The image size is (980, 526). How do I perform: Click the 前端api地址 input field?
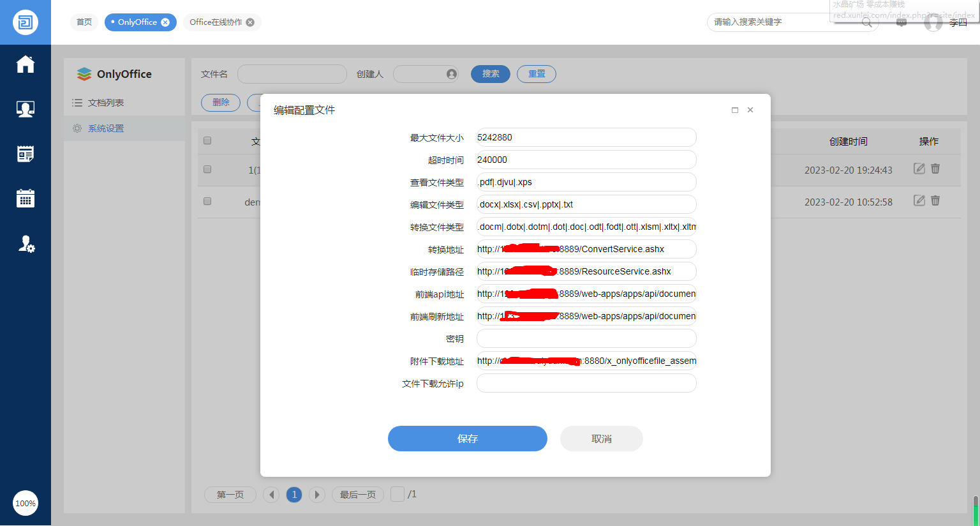(x=586, y=294)
